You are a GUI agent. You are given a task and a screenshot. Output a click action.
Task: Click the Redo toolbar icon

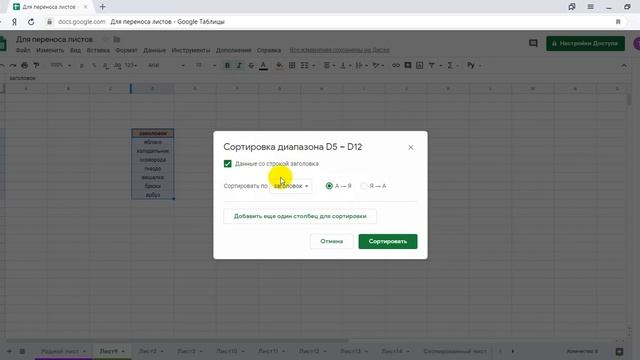coord(13,65)
